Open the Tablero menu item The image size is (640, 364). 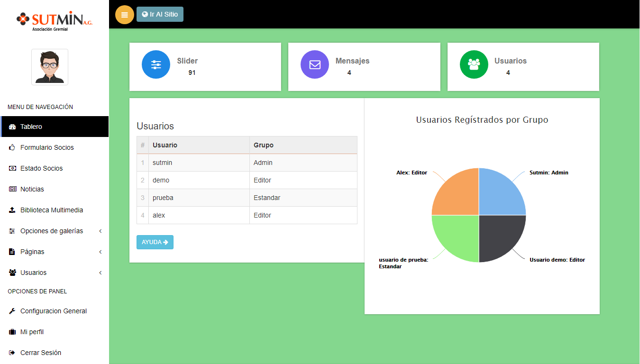[31, 127]
